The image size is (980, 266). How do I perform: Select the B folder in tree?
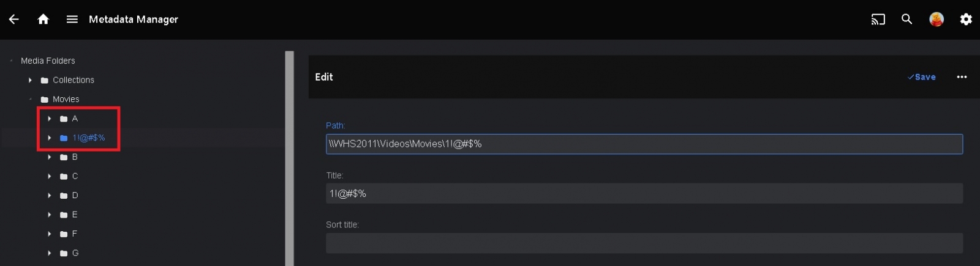click(75, 157)
